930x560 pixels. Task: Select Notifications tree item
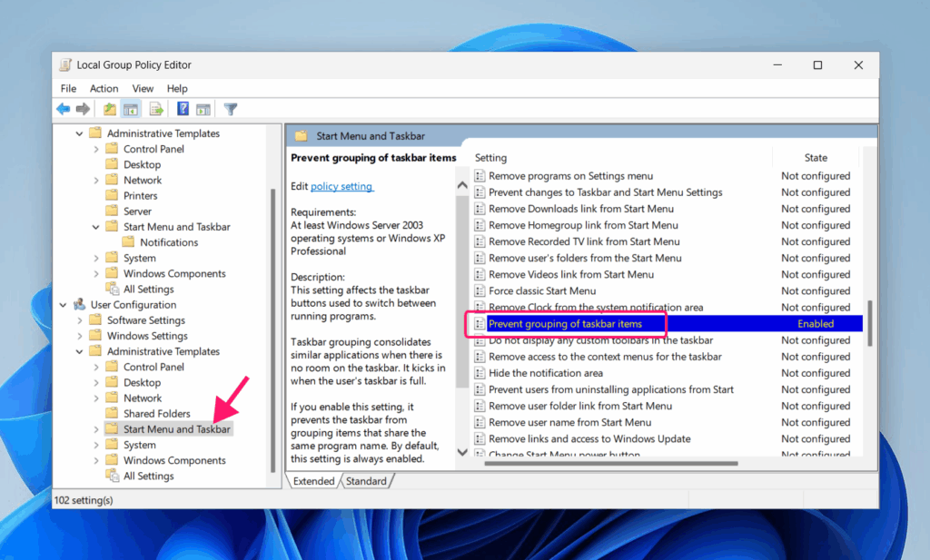click(169, 242)
